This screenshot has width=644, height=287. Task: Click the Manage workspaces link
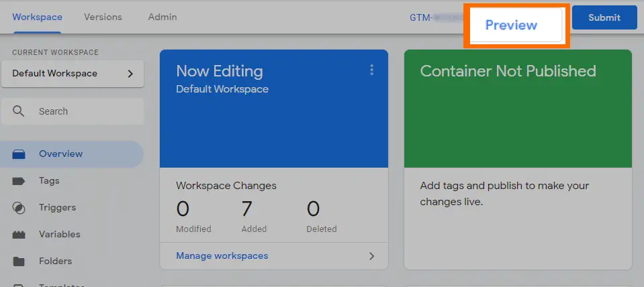coord(222,256)
